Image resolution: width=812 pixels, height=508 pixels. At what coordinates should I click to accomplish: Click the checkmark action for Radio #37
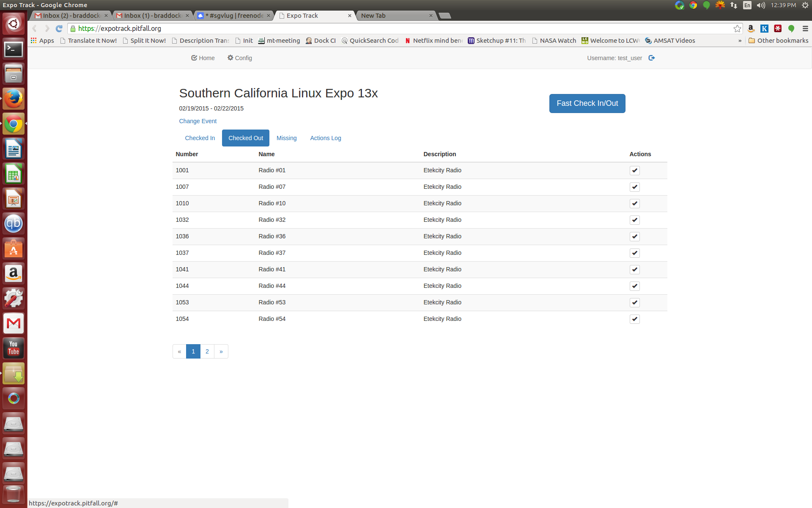click(x=634, y=253)
